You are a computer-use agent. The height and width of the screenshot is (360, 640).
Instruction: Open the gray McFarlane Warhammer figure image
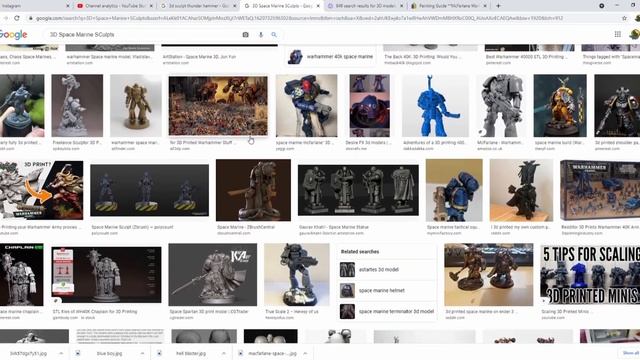coord(501,106)
